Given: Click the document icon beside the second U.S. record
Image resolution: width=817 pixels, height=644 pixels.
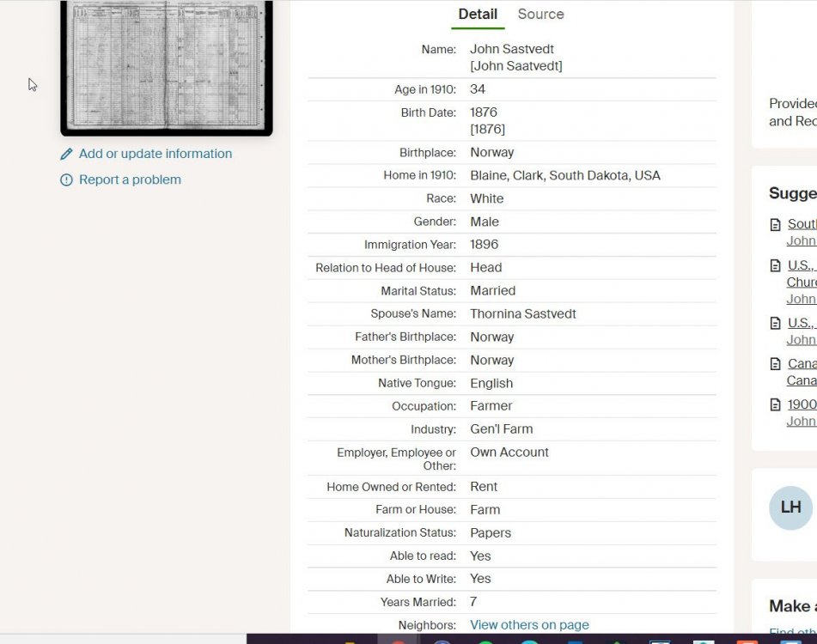Looking at the screenshot, I should [776, 324].
